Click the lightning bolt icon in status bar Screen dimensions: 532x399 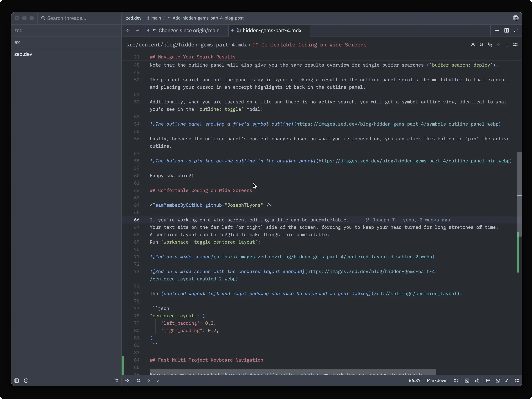point(148,381)
